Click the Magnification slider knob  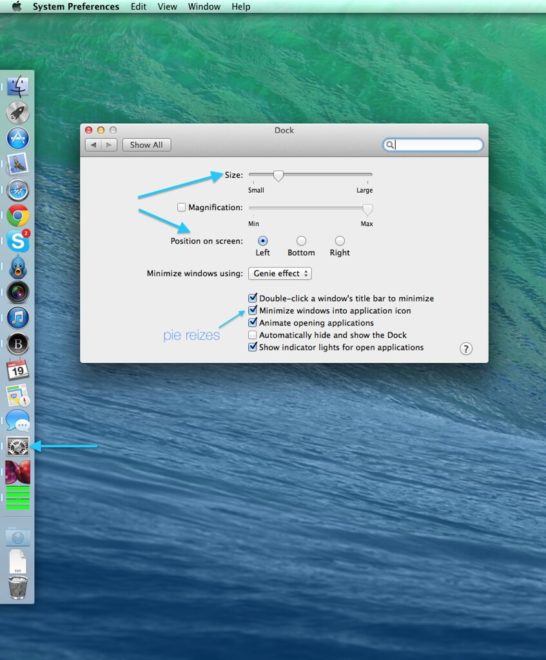point(367,209)
